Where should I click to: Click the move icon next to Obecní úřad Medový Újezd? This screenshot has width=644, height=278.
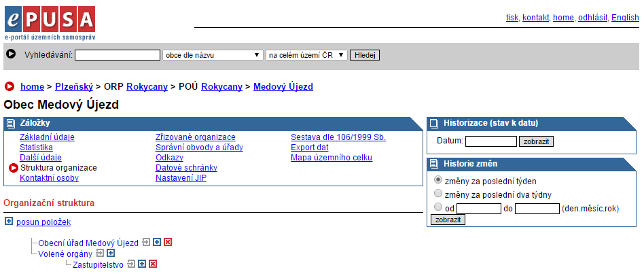point(146,243)
